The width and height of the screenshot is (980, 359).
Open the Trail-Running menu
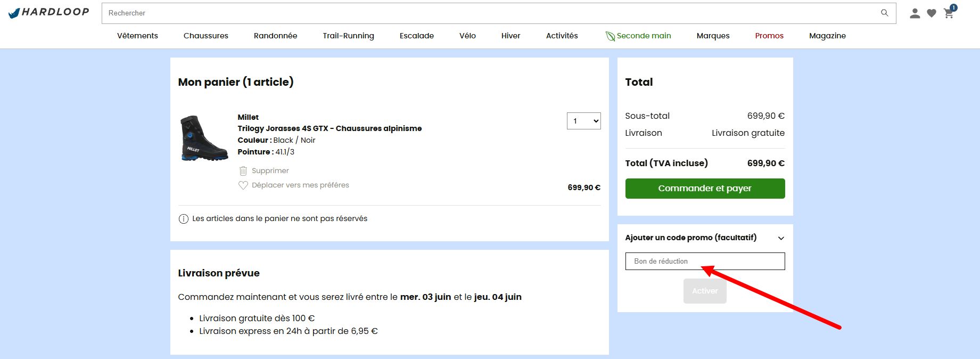point(348,36)
